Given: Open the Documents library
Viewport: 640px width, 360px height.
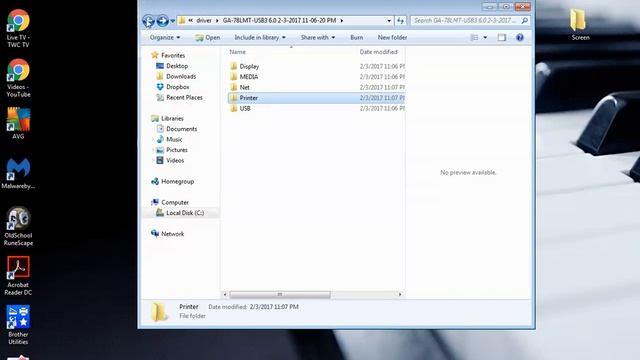Looking at the screenshot, I should pos(181,129).
